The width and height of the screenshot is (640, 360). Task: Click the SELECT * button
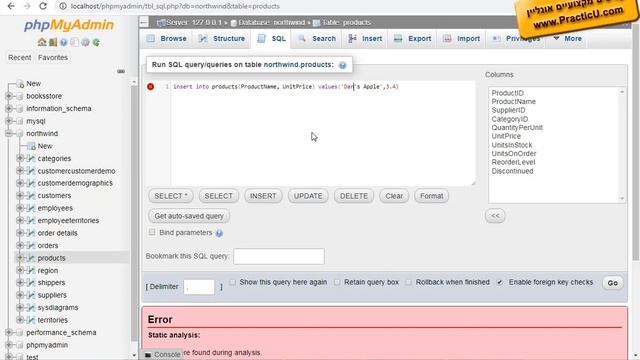[171, 196]
